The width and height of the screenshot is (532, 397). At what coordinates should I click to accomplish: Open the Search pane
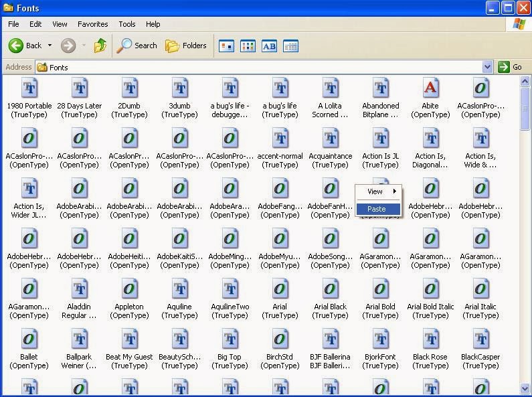click(x=137, y=46)
